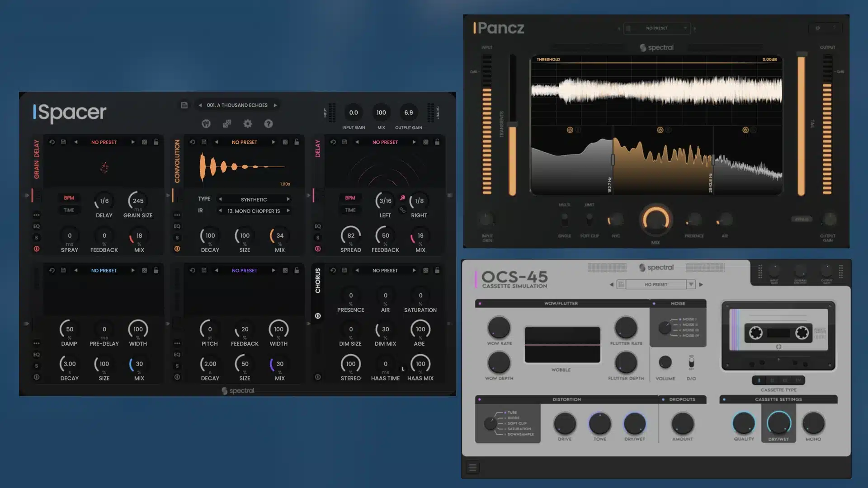Select cassette type II
The image size is (868, 488).
(x=772, y=380)
